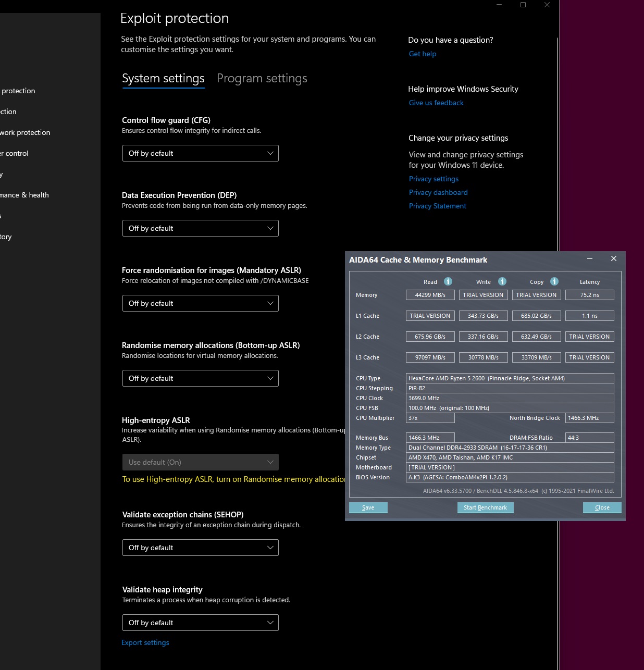Image resolution: width=644 pixels, height=670 pixels.
Task: Open the Get help link
Action: point(423,54)
